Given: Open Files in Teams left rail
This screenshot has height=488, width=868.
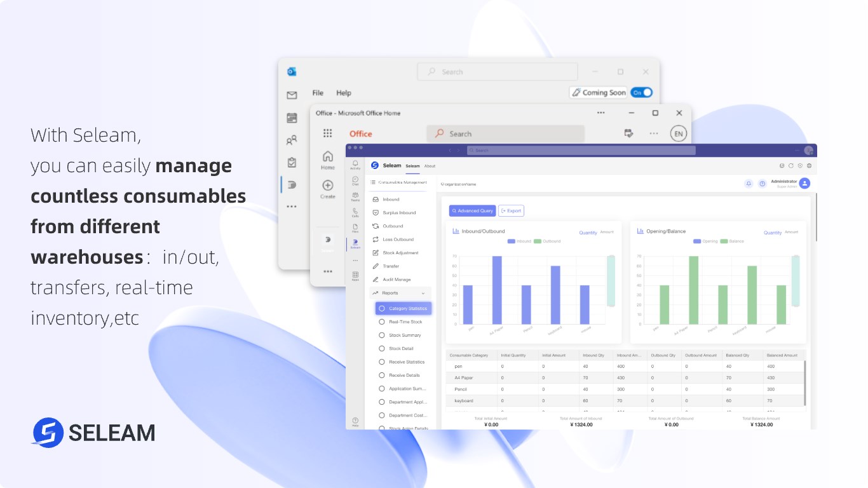Looking at the screenshot, I should pos(355,228).
